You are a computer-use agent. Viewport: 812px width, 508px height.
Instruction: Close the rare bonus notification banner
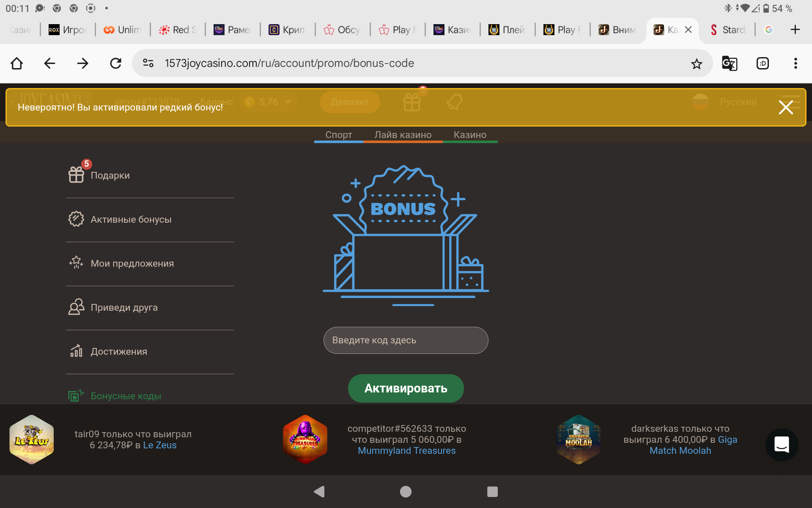(785, 108)
